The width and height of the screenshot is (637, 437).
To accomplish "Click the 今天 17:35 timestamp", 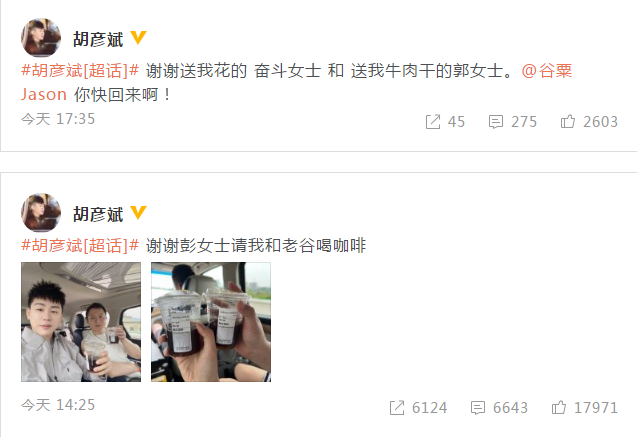I will [58, 119].
